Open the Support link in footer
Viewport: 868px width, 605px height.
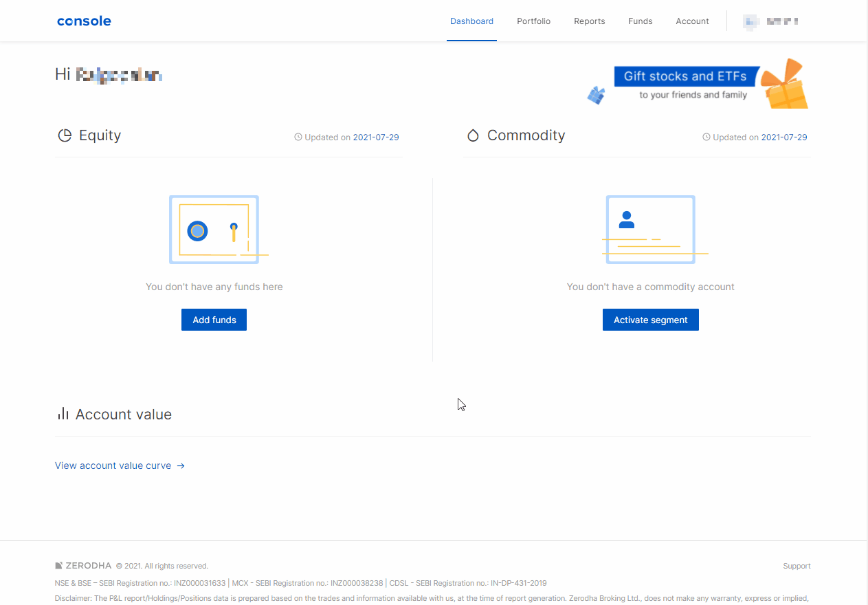797,566
